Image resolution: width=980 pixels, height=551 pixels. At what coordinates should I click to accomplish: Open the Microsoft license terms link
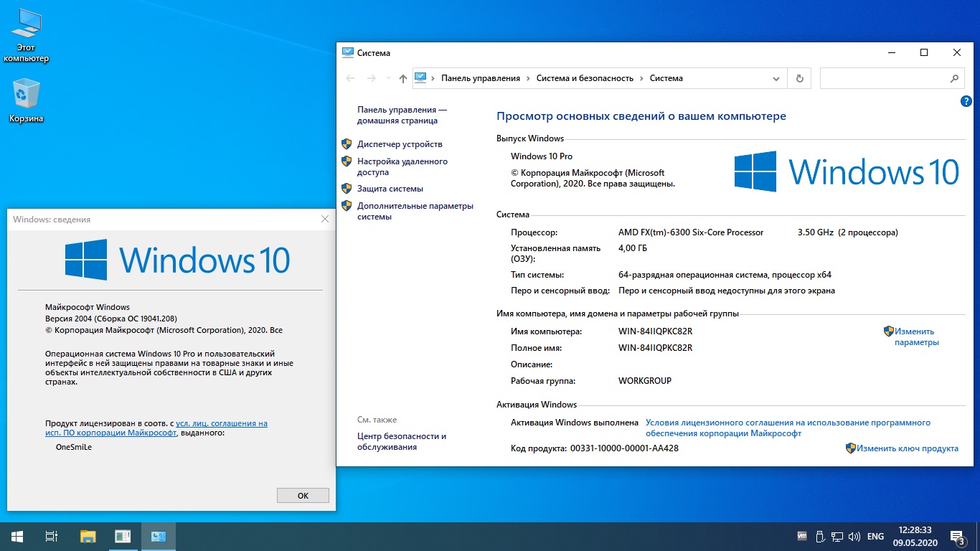pyautogui.click(x=788, y=428)
